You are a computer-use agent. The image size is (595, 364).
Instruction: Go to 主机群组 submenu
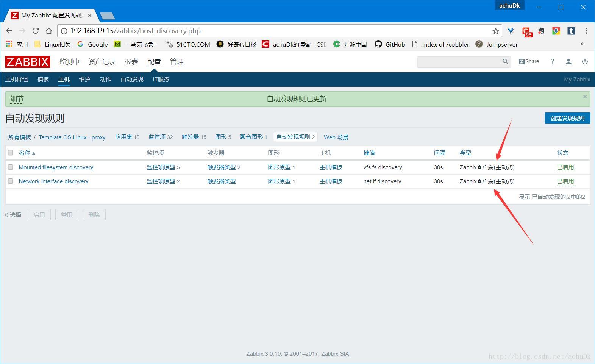click(x=16, y=79)
